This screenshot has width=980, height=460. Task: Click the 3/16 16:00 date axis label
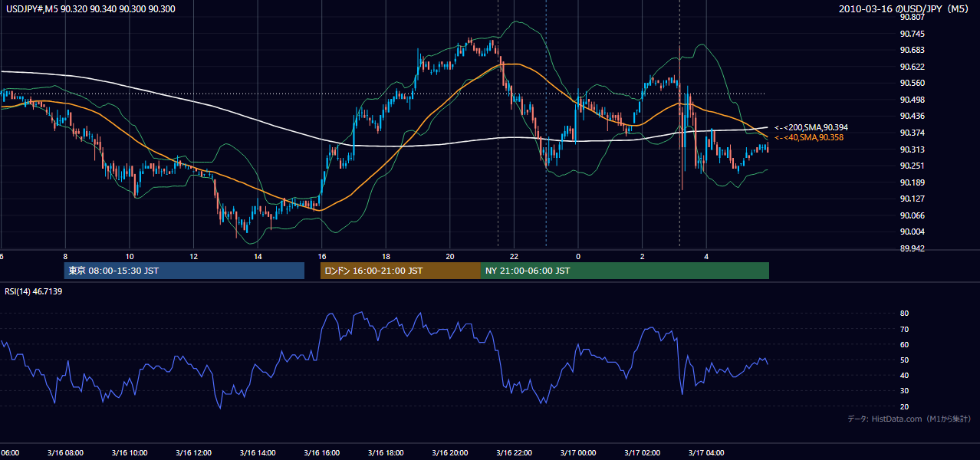pos(321,453)
